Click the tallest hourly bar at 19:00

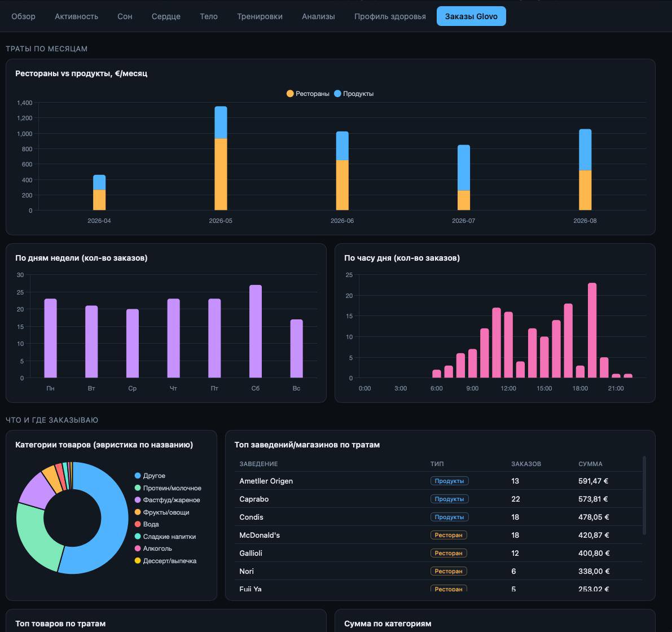pyautogui.click(x=592, y=330)
